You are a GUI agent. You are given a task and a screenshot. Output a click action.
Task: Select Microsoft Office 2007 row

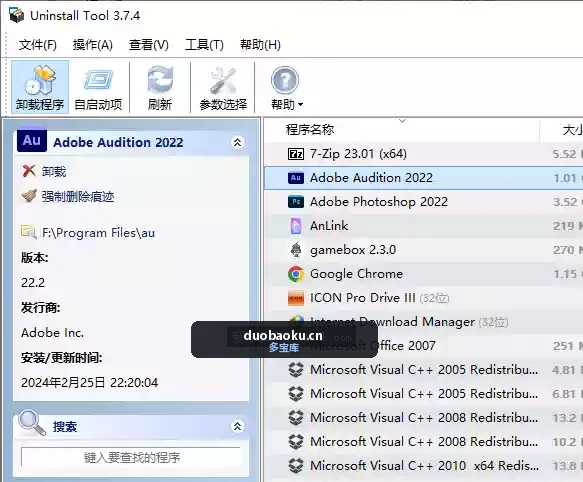click(x=423, y=346)
